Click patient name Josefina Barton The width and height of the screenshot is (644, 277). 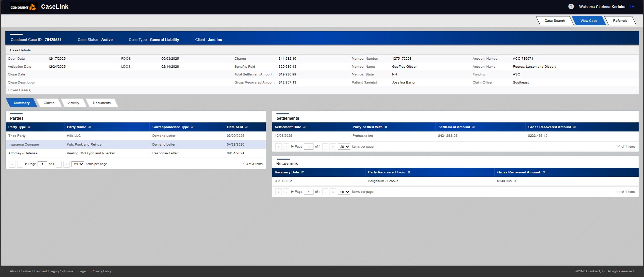[x=404, y=82]
